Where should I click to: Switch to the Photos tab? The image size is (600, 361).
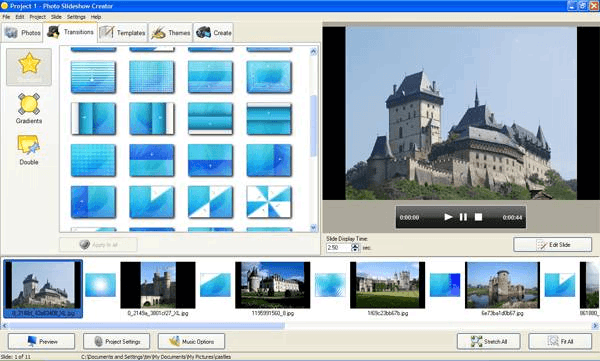pyautogui.click(x=23, y=33)
